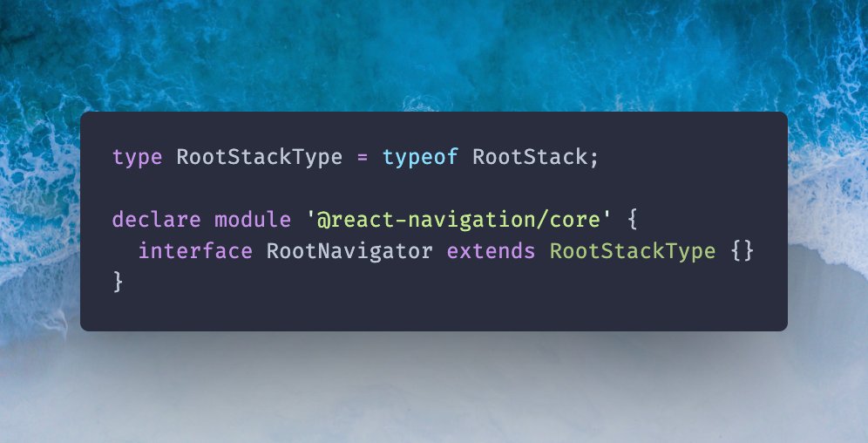Click the 'interface' keyword
868x443 pixels.
195,251
